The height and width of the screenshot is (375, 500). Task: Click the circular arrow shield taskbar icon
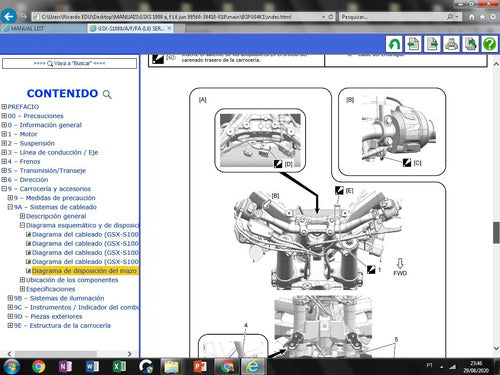click(x=146, y=367)
